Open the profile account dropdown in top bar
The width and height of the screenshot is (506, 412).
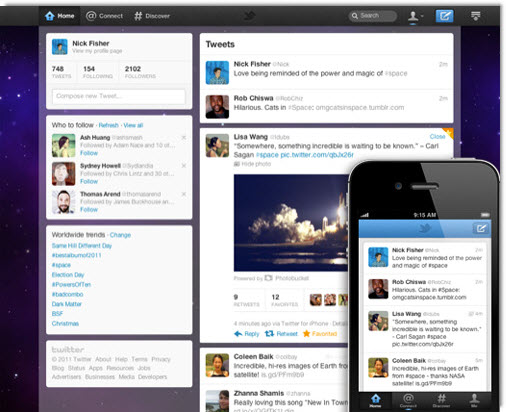pyautogui.click(x=415, y=16)
